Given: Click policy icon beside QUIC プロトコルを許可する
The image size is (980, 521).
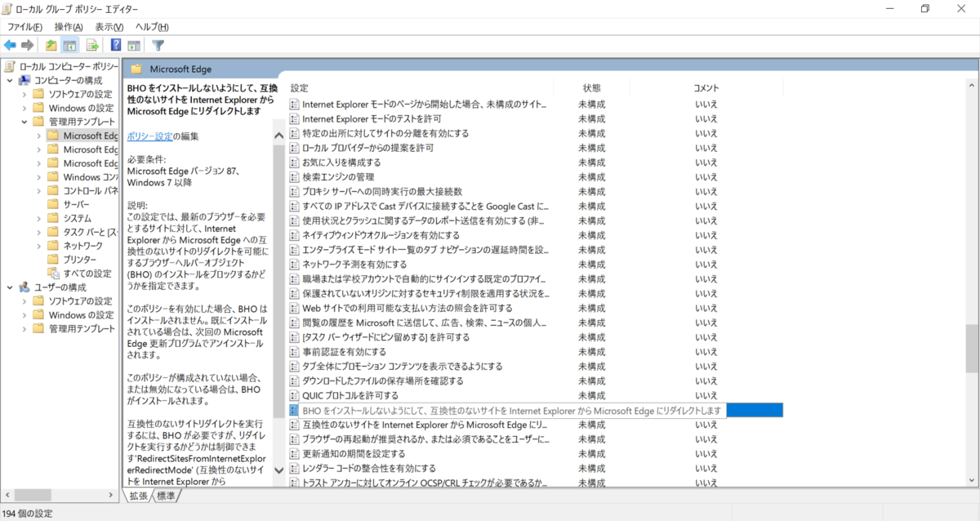Looking at the screenshot, I should coord(295,395).
